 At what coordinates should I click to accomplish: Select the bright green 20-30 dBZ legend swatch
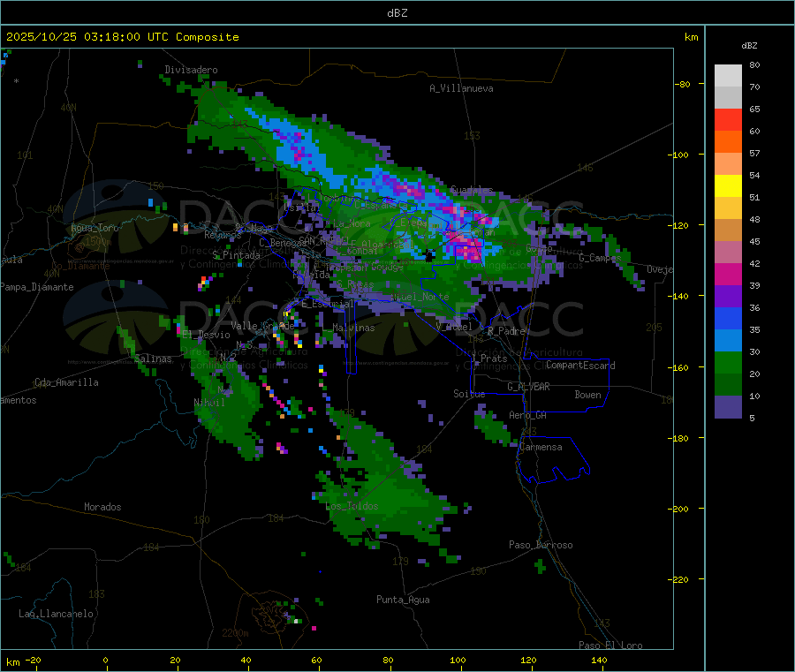point(728,362)
